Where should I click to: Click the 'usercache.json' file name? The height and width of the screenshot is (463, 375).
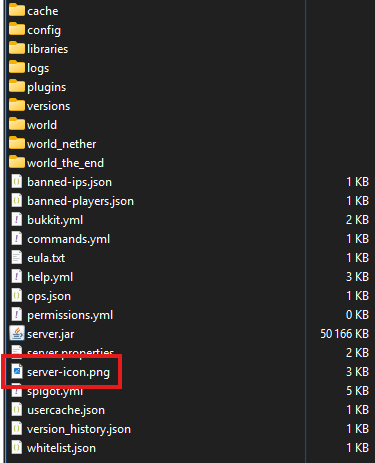pos(66,410)
